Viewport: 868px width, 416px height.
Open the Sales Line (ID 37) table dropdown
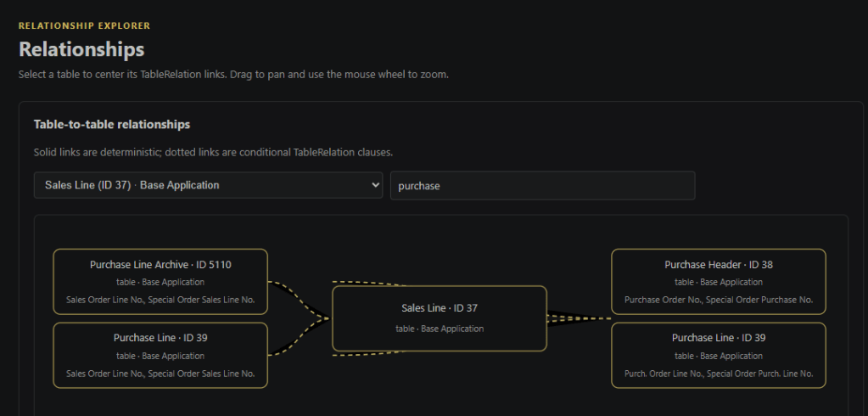click(x=208, y=185)
